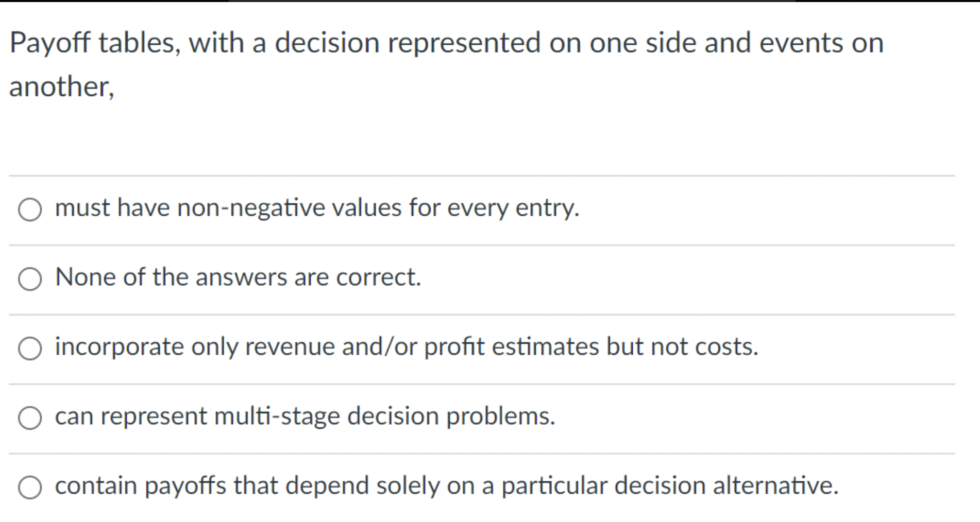The height and width of the screenshot is (522, 980).
Task: Click the second answer's radio circle
Action: coord(30,279)
